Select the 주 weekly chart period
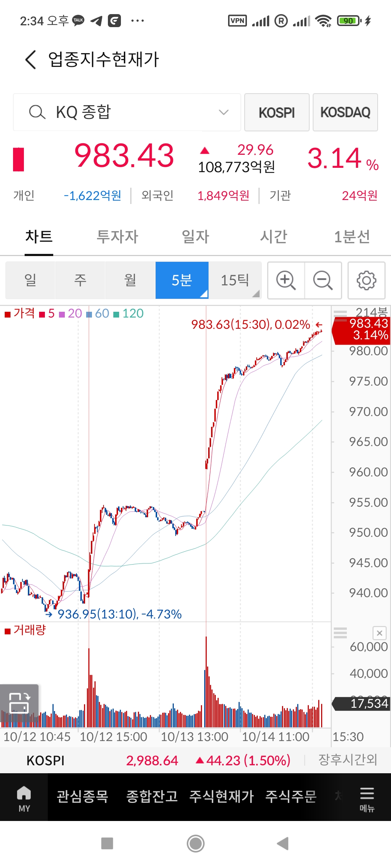Screen dimensions: 391x868 coord(80,280)
